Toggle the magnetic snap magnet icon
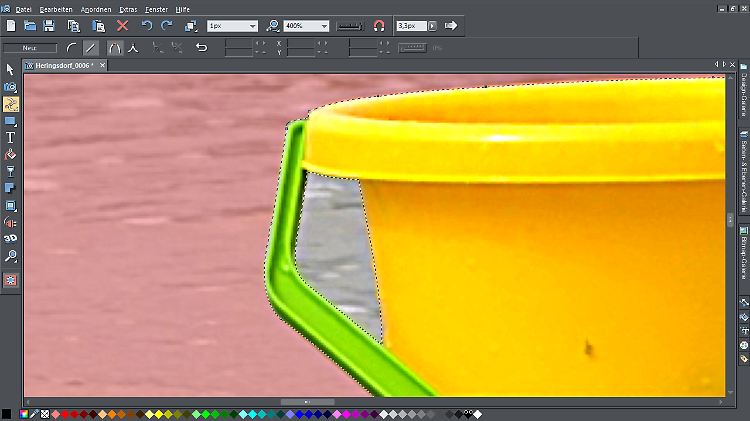The height and width of the screenshot is (421, 750). click(x=378, y=25)
